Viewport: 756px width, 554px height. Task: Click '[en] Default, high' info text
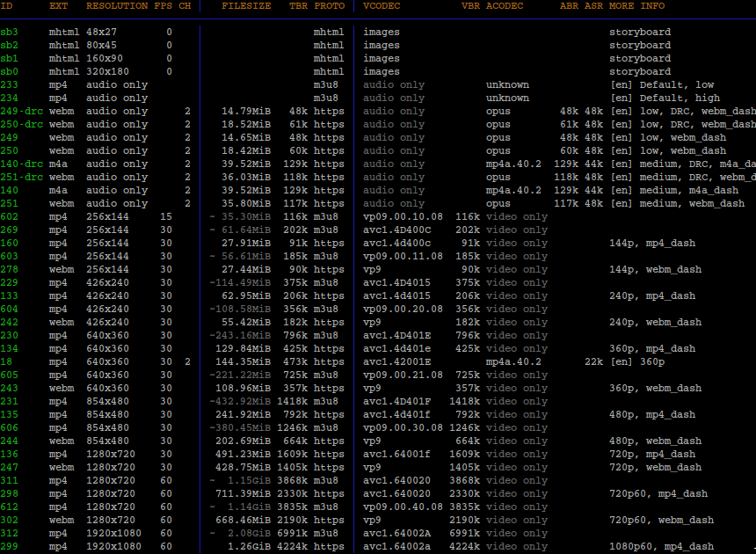[x=665, y=98]
